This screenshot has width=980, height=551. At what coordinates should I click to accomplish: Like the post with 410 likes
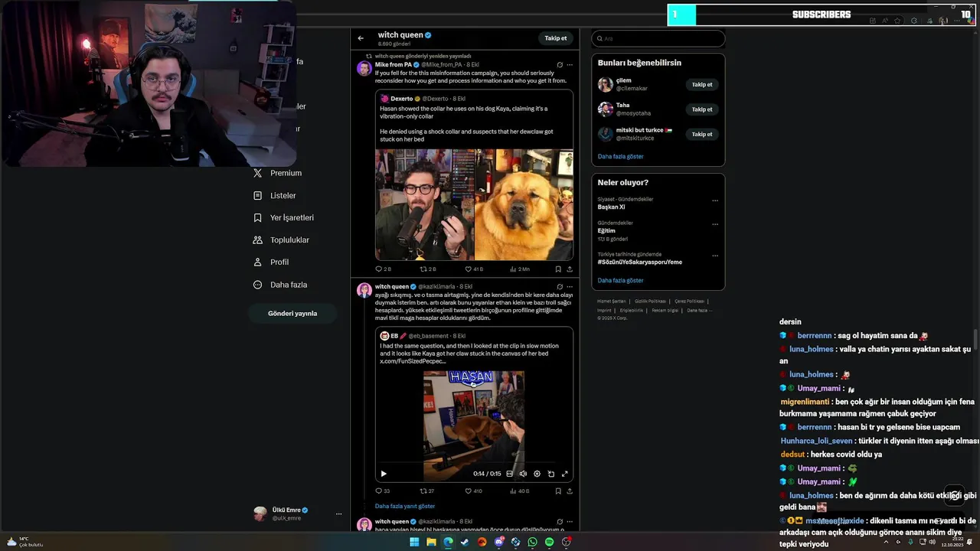pos(473,491)
